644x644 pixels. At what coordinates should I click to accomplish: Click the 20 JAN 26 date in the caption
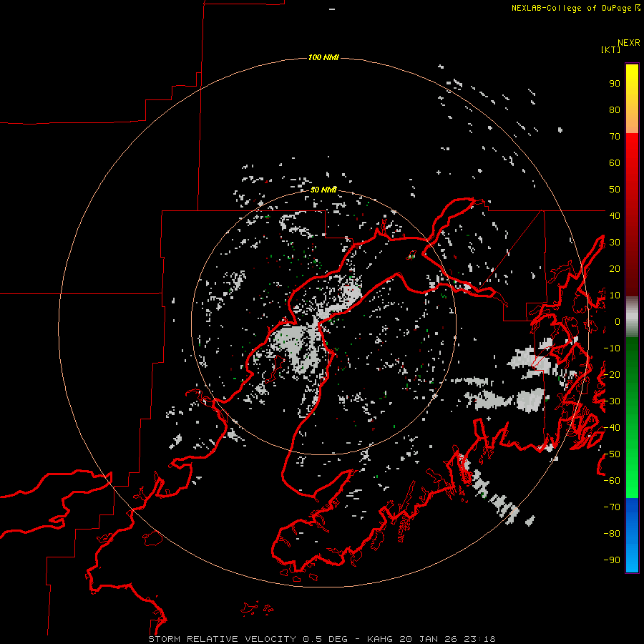(x=429, y=639)
